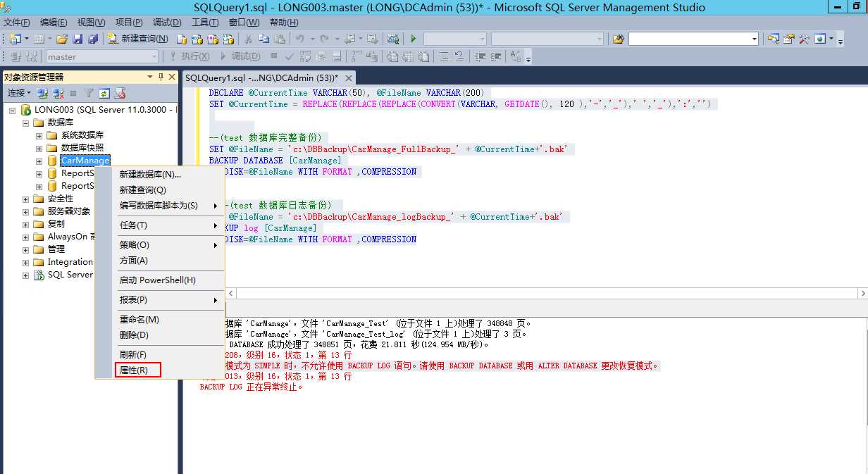Click 新建查询(N) new query button
The height and width of the screenshot is (474, 868).
pyautogui.click(x=138, y=39)
